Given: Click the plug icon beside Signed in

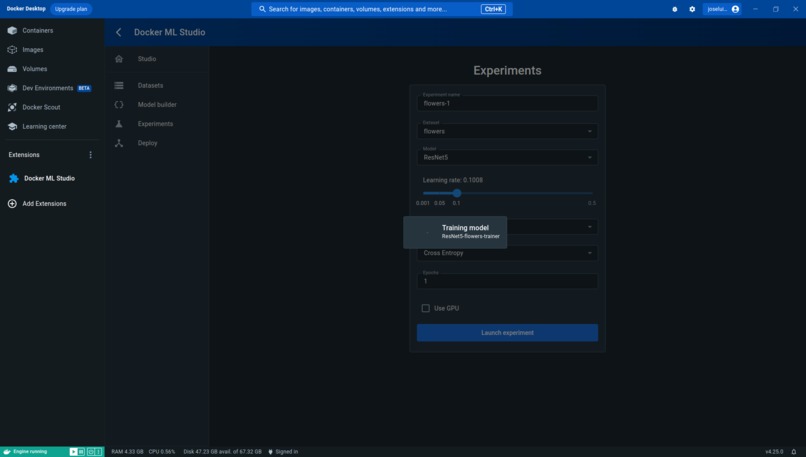Looking at the screenshot, I should coord(270,452).
